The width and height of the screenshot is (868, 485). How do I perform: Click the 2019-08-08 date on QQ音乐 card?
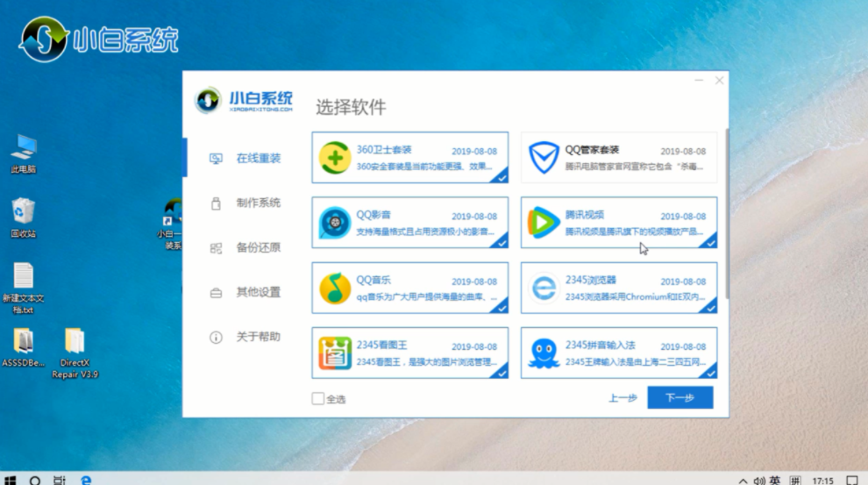(474, 282)
